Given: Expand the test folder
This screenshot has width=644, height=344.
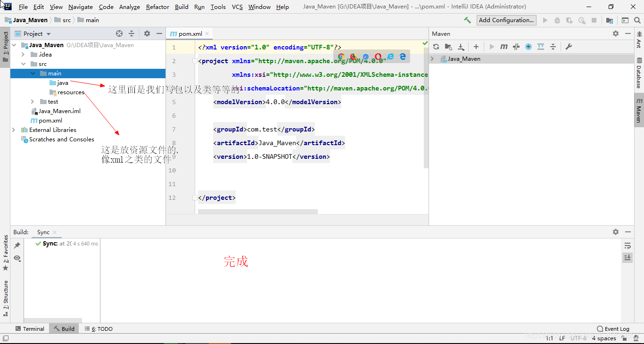Looking at the screenshot, I should tap(33, 102).
